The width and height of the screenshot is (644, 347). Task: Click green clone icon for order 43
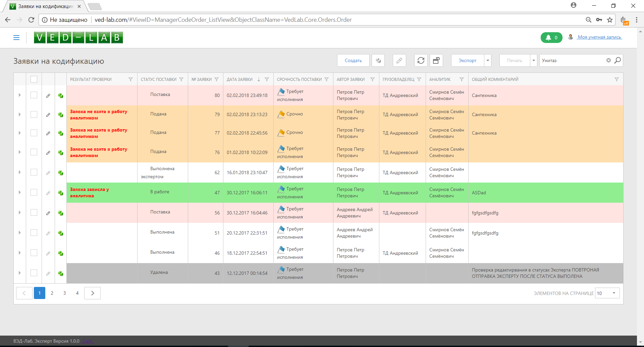61,274
